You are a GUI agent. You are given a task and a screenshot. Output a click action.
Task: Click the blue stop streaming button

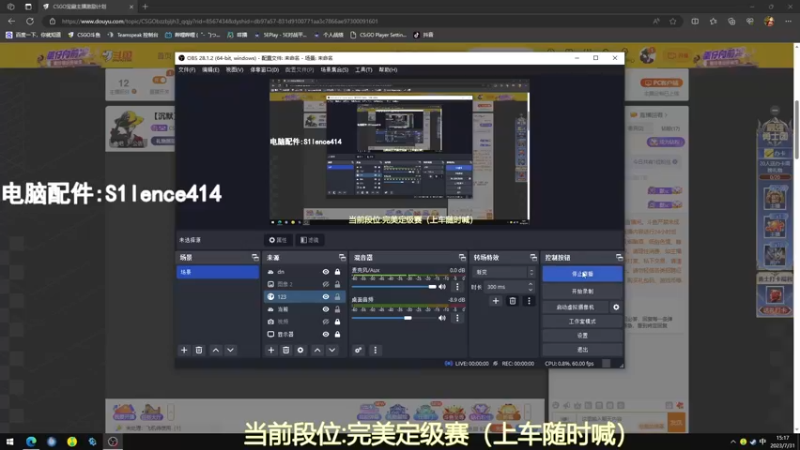coord(582,274)
